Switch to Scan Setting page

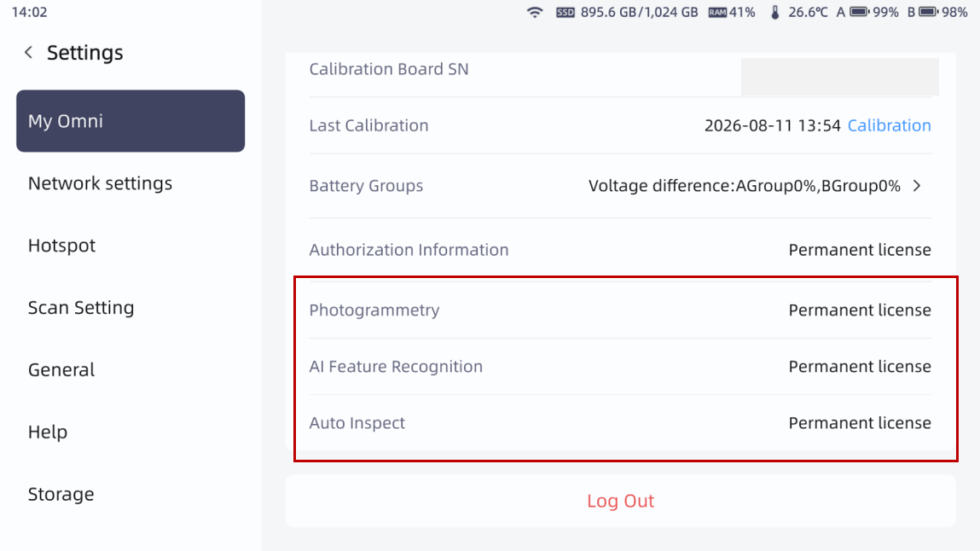coord(81,307)
